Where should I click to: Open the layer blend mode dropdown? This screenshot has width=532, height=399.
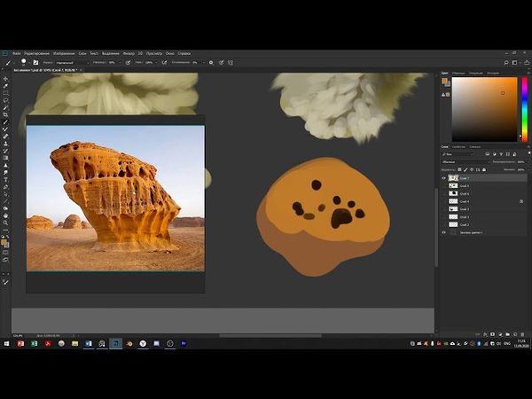point(463,162)
